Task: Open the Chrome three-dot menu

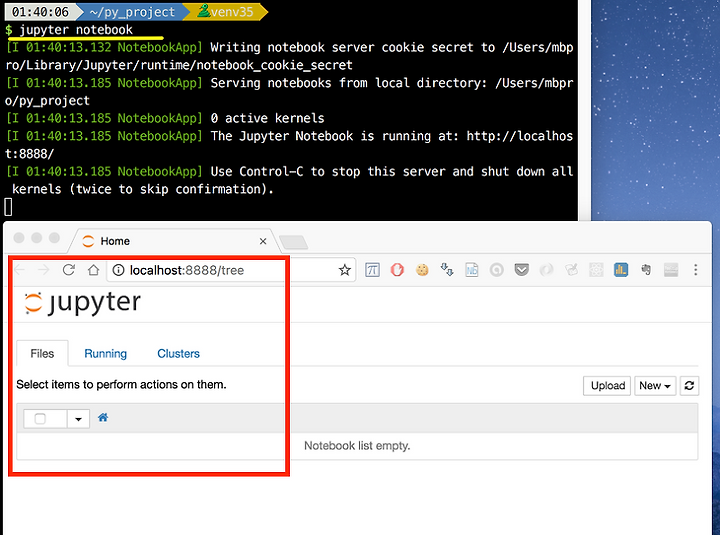Action: tap(696, 270)
